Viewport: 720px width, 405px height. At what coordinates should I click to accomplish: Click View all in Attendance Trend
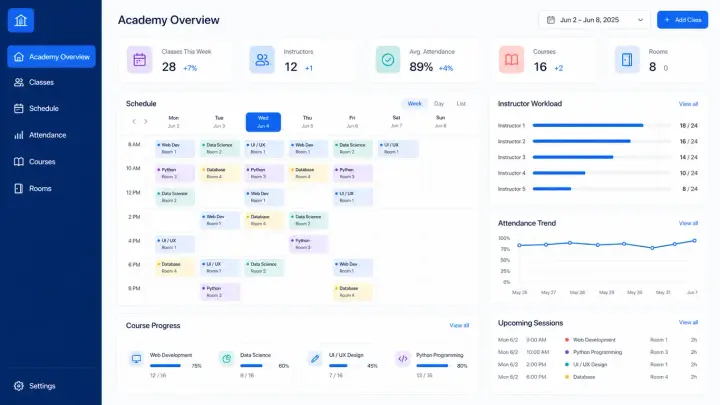pyautogui.click(x=688, y=223)
